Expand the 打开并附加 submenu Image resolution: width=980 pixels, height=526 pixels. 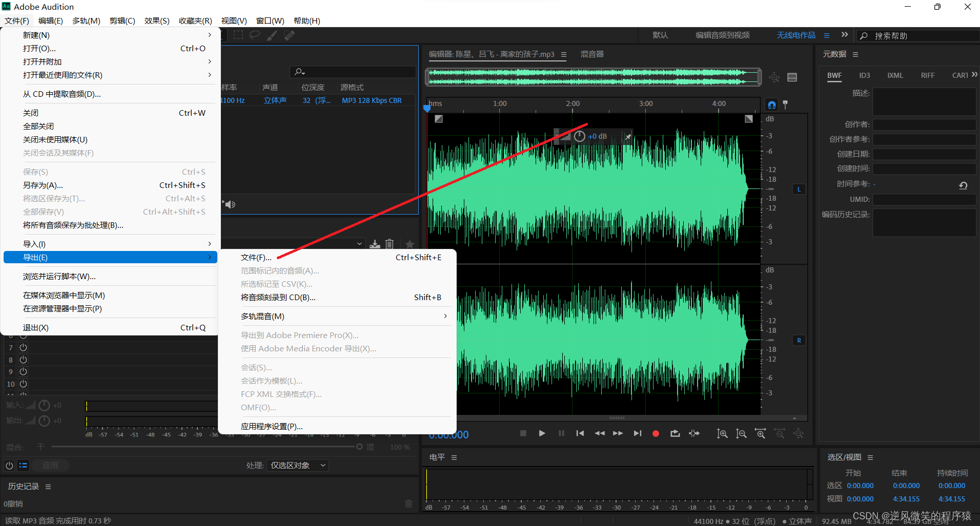pos(210,61)
